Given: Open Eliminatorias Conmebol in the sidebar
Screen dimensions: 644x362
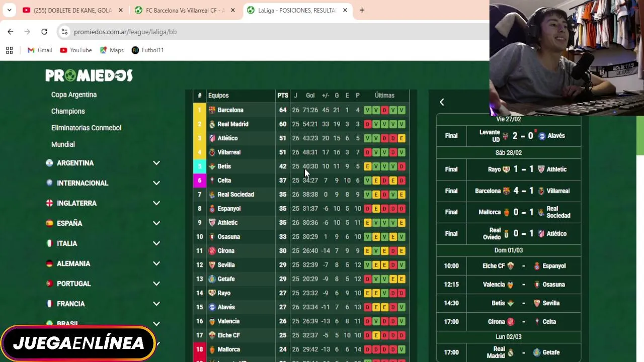Looking at the screenshot, I should (86, 128).
